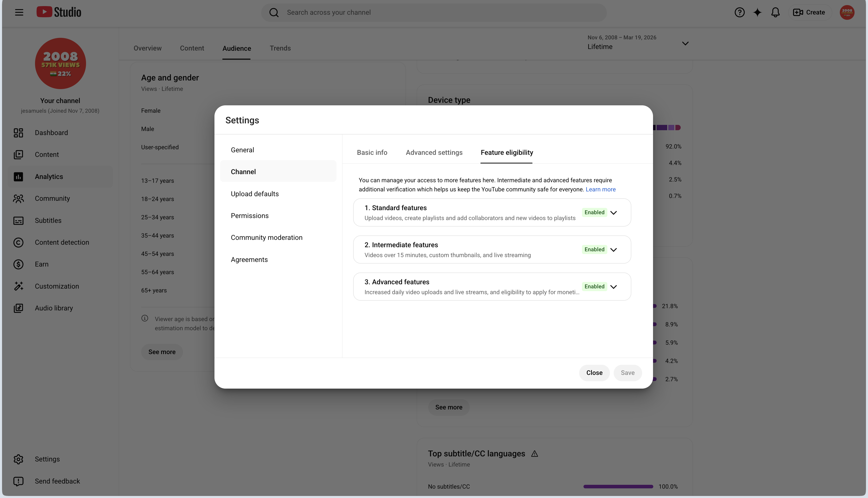
Task: Open the Ask Studio sparkle icon
Action: pyautogui.click(x=757, y=12)
